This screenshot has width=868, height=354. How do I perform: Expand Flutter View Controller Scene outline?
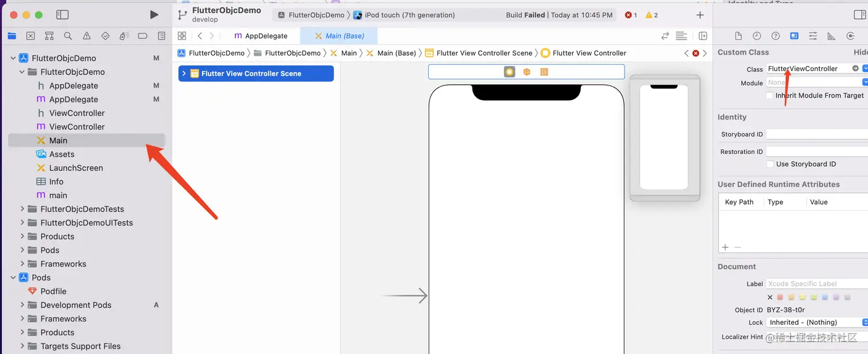184,73
